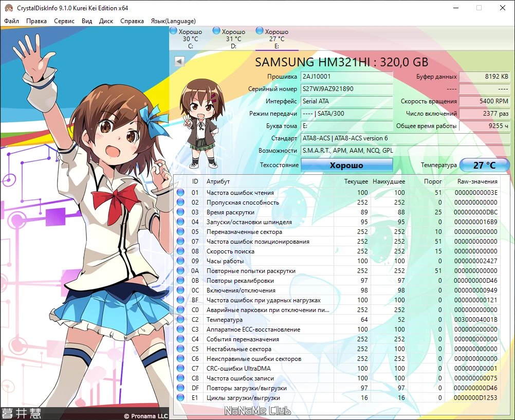This screenshot has height=420, width=515.
Task: Click status orb for attribute 05 reallocated sectors
Action: pos(180,231)
